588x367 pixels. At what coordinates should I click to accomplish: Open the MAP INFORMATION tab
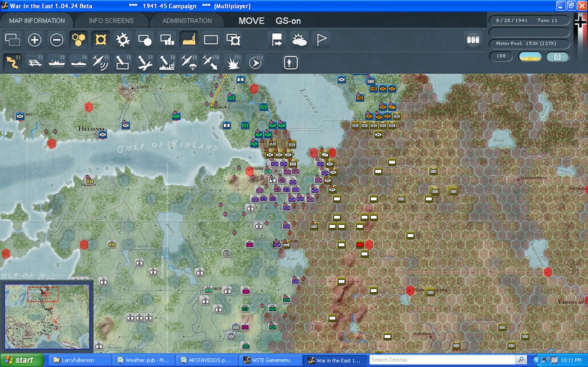(x=37, y=21)
